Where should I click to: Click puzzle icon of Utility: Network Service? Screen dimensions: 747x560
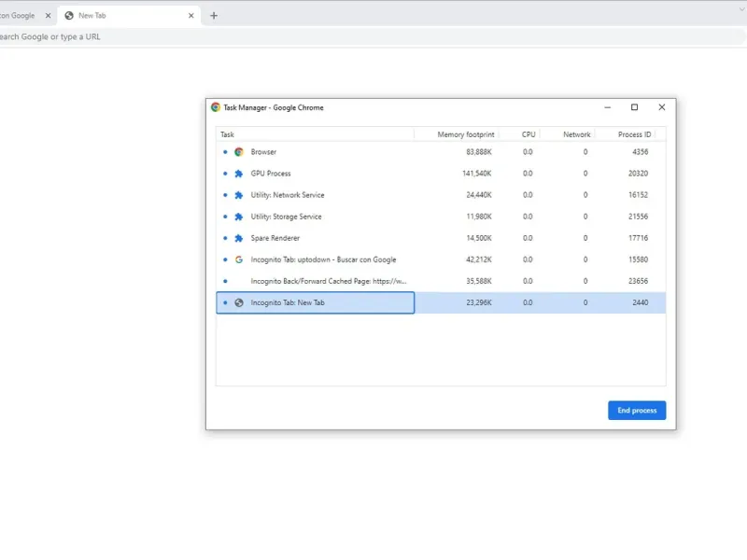pyautogui.click(x=239, y=195)
